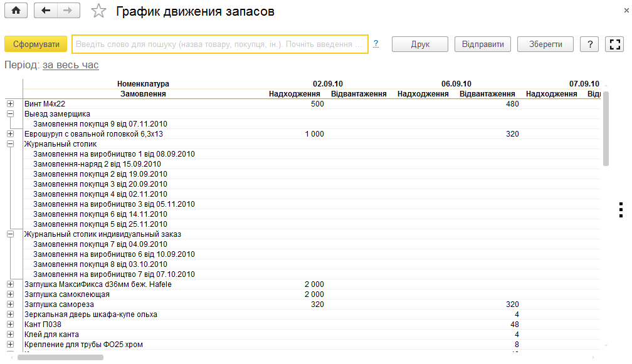Navigate forward with the right arrow
The image size is (632, 364).
coord(68,11)
